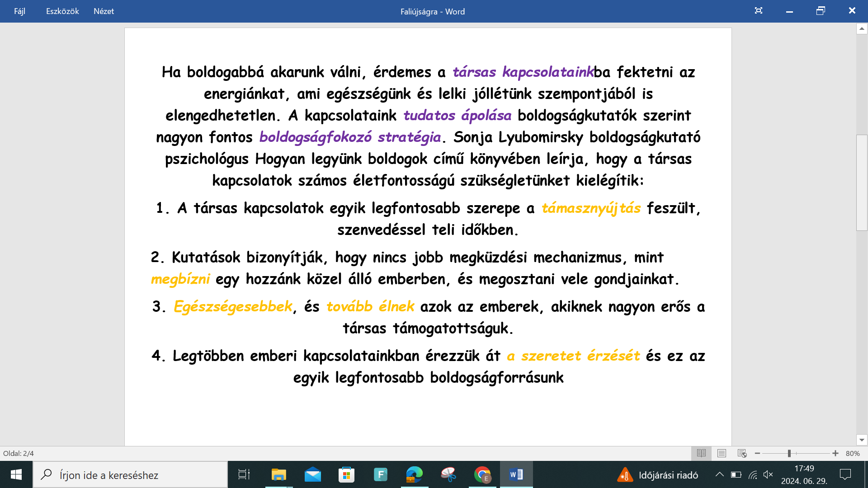Click the purple text 'boldogságfokozó stratégia'
The image size is (868, 488).
click(350, 137)
